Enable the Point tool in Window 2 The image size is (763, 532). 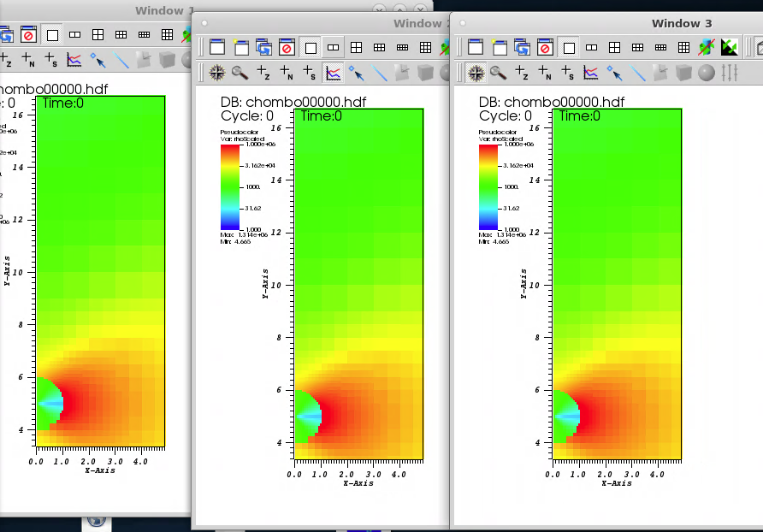[356, 73]
